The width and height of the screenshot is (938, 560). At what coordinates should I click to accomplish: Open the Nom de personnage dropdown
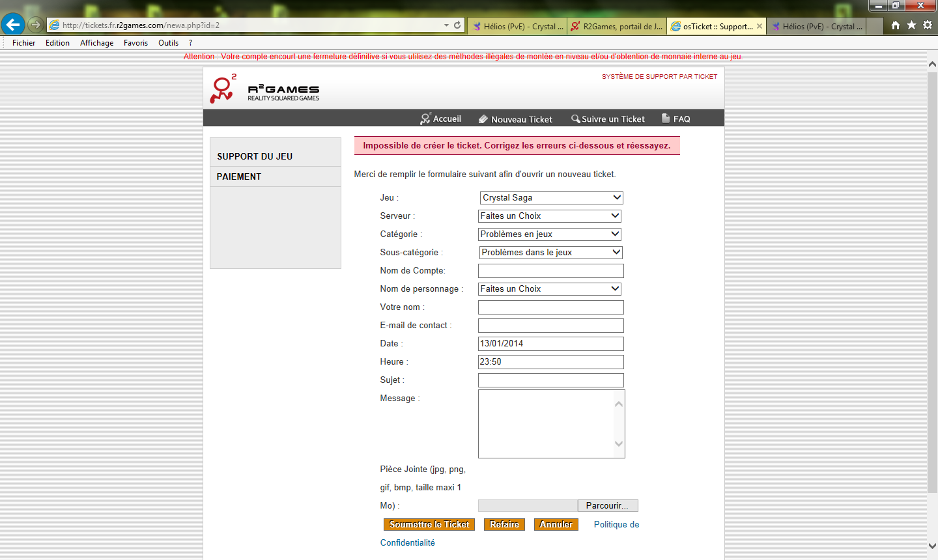coord(550,289)
